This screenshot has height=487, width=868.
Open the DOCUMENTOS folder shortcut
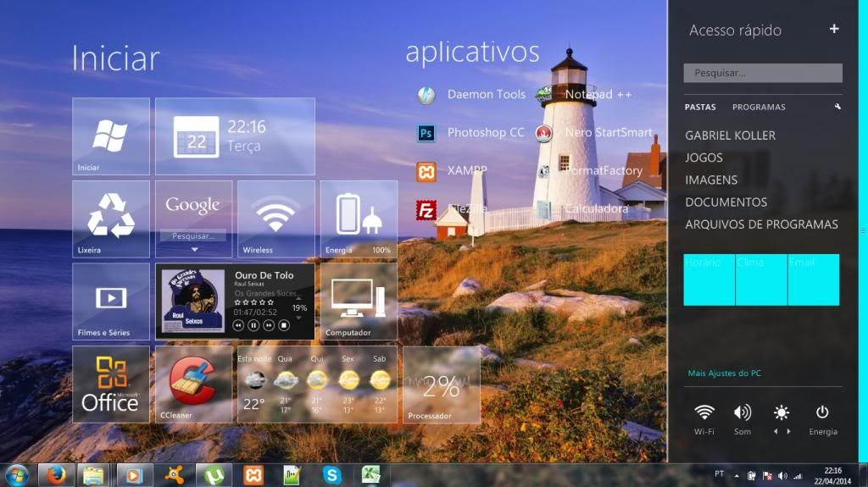click(x=726, y=202)
